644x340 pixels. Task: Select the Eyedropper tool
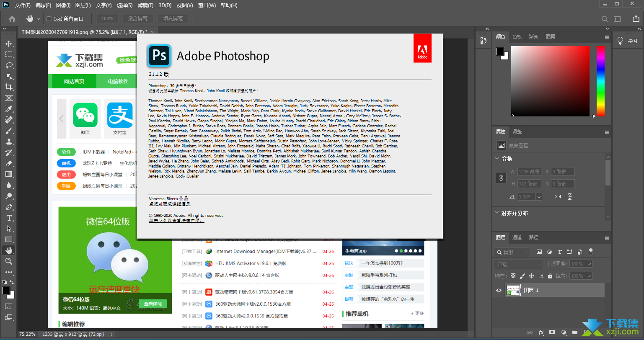(x=9, y=109)
